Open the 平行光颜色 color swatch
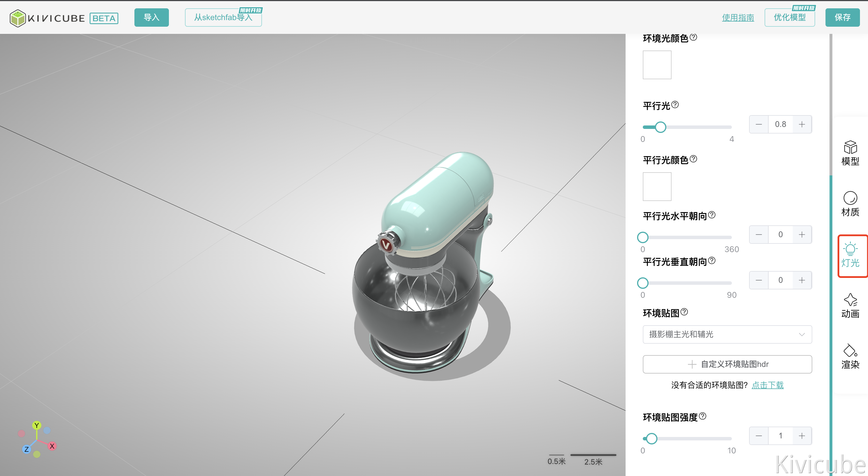Viewport: 868px width, 476px height. tap(657, 187)
